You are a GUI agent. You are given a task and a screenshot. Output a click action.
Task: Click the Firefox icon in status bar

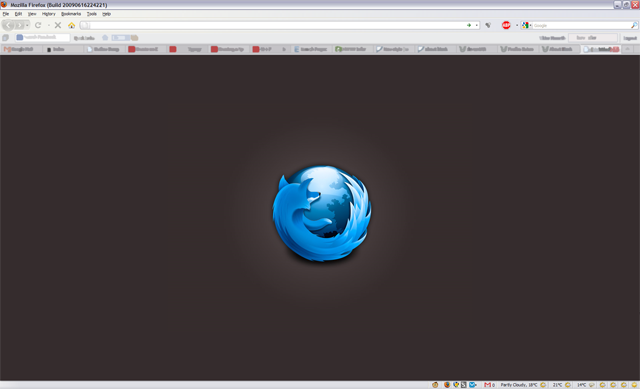click(447, 385)
